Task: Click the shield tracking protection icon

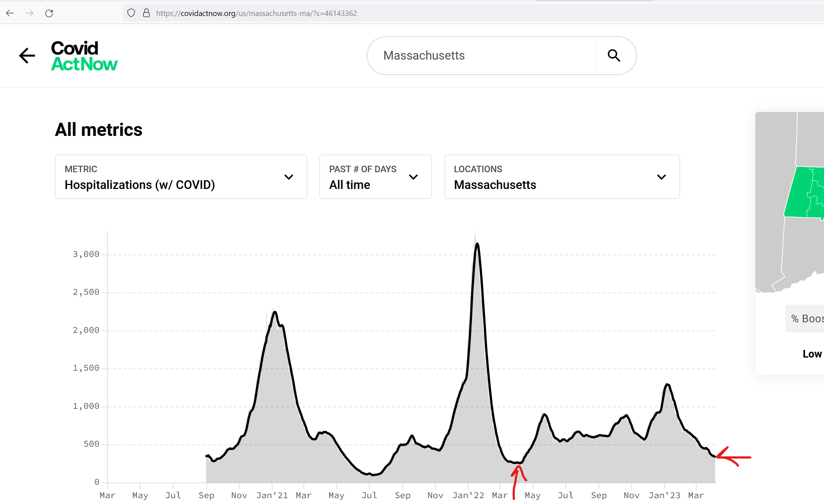Action: tap(131, 13)
